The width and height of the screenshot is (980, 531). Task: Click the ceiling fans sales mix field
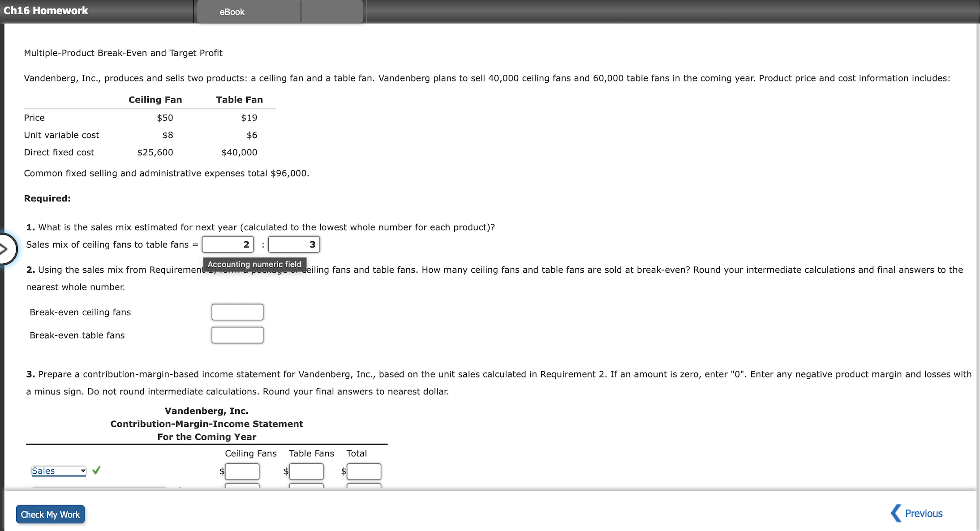(228, 244)
